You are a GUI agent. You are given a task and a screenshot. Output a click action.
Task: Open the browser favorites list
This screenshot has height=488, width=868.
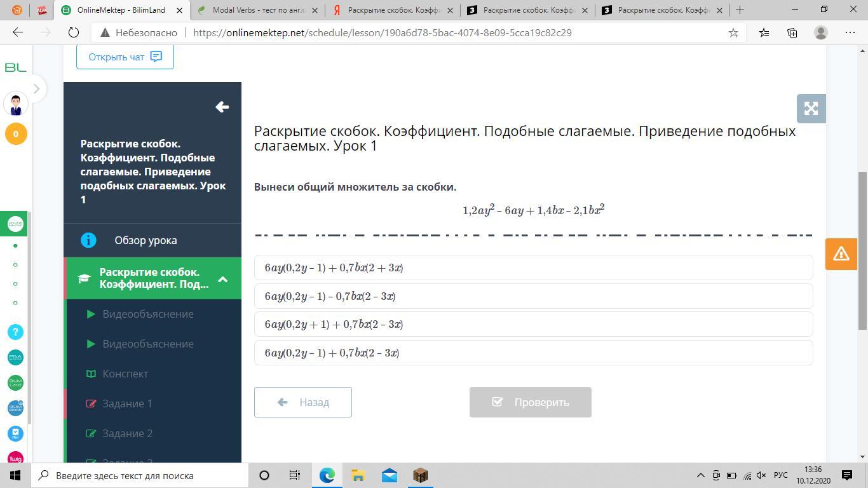click(x=763, y=32)
